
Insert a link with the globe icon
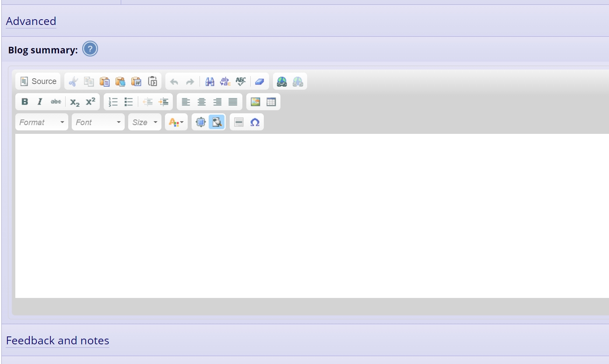(282, 81)
